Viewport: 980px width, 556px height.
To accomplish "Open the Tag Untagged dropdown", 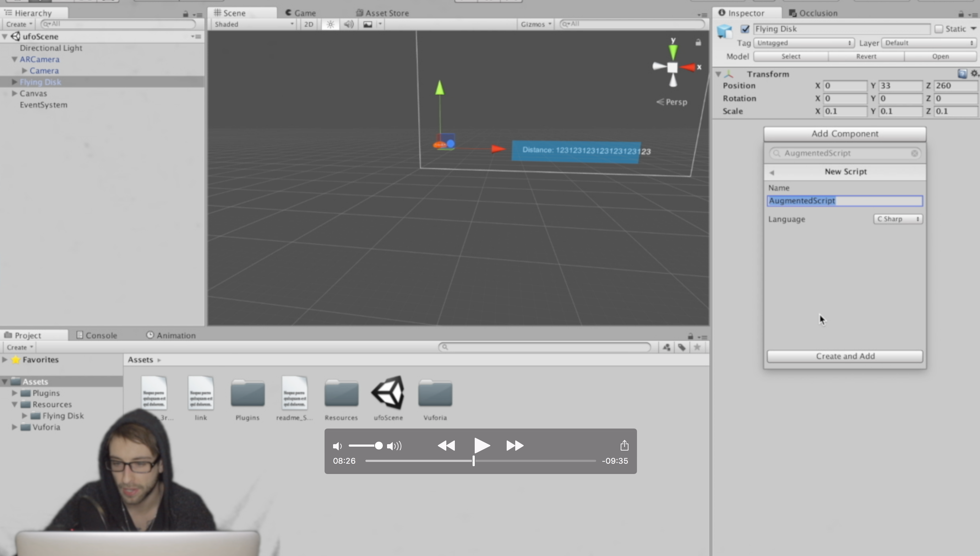I will tap(804, 43).
